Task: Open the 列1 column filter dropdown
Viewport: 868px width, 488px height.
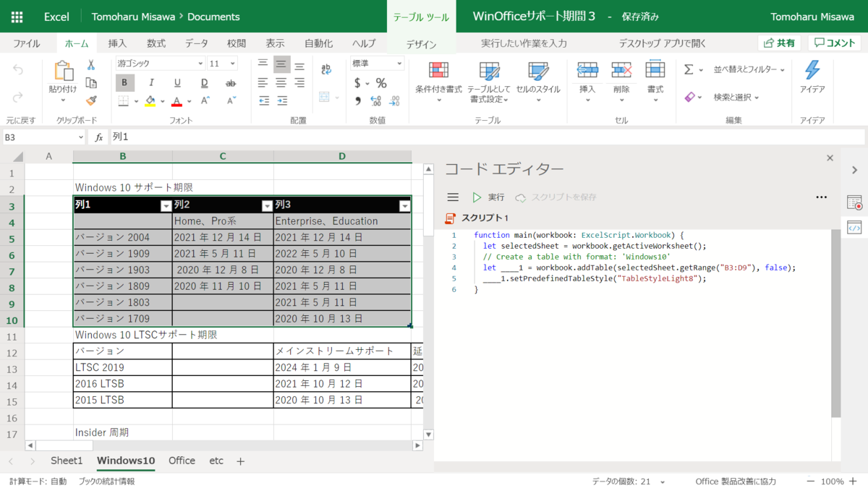Action: (x=165, y=206)
